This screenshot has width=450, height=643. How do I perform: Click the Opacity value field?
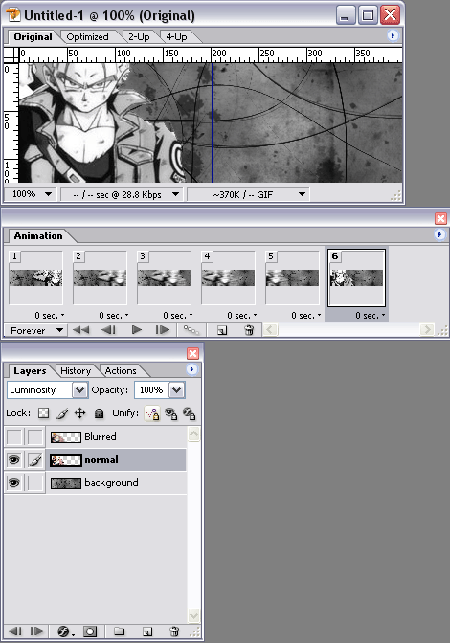click(x=151, y=390)
